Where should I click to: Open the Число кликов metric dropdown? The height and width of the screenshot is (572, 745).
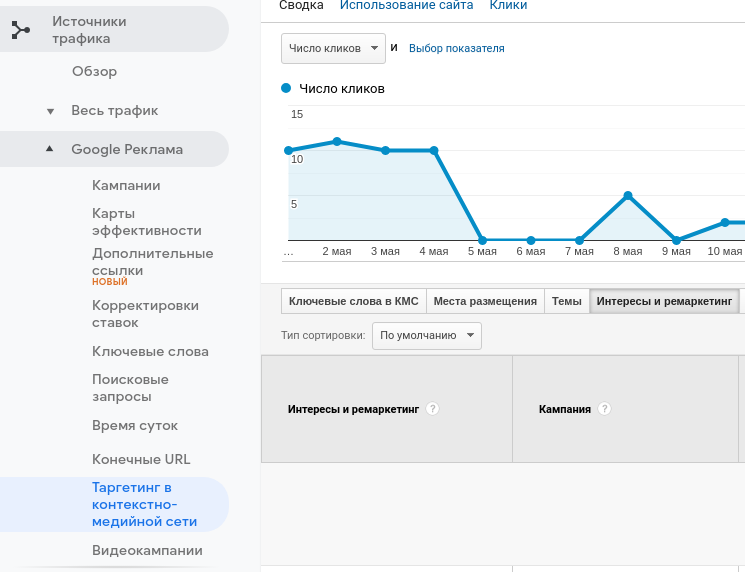[334, 48]
